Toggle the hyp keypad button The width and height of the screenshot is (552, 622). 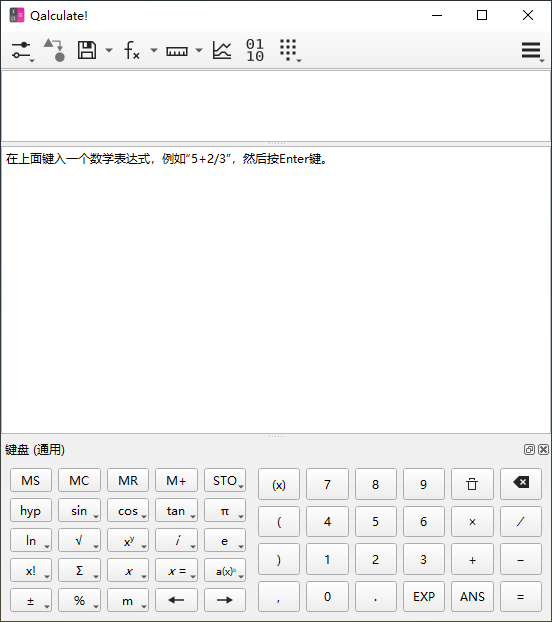point(31,511)
